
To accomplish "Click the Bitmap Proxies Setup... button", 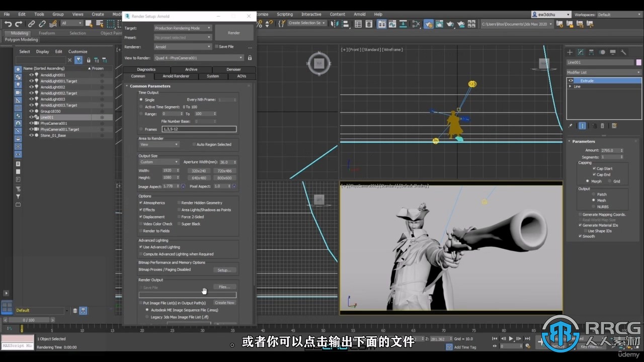I will click(224, 270).
